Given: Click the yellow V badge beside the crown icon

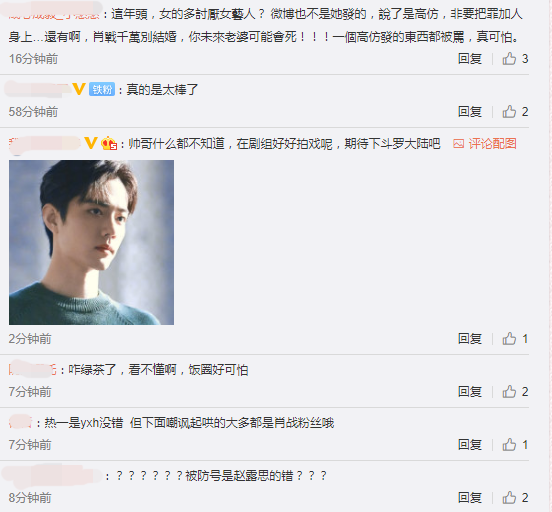Looking at the screenshot, I should tap(91, 143).
